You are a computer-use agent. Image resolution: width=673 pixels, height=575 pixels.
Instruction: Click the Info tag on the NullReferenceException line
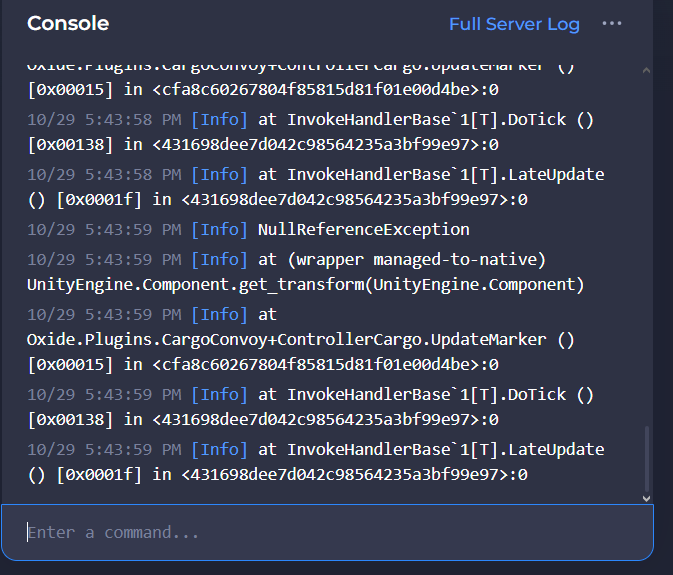point(219,229)
